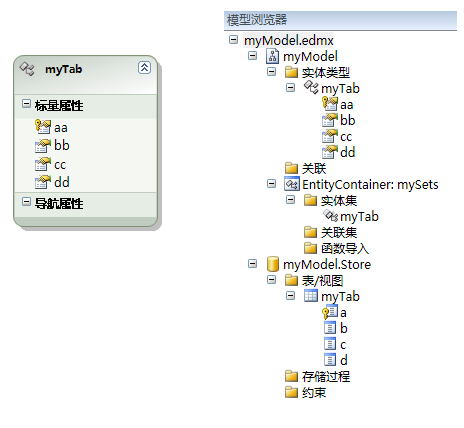Image resolution: width=464 pixels, height=428 pixels.
Task: Select myModel.Store label in tree
Action: 327,265
